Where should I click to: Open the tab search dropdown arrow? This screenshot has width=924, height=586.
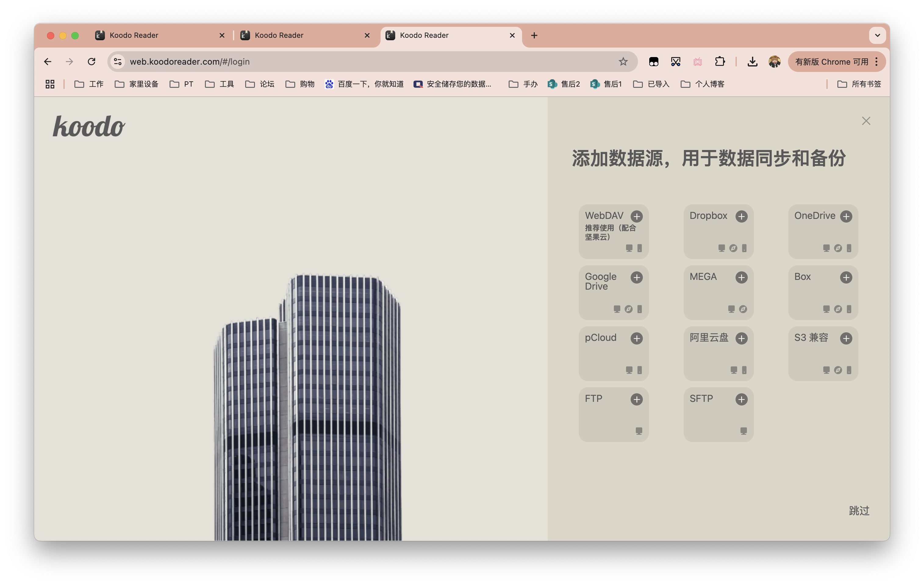click(877, 35)
